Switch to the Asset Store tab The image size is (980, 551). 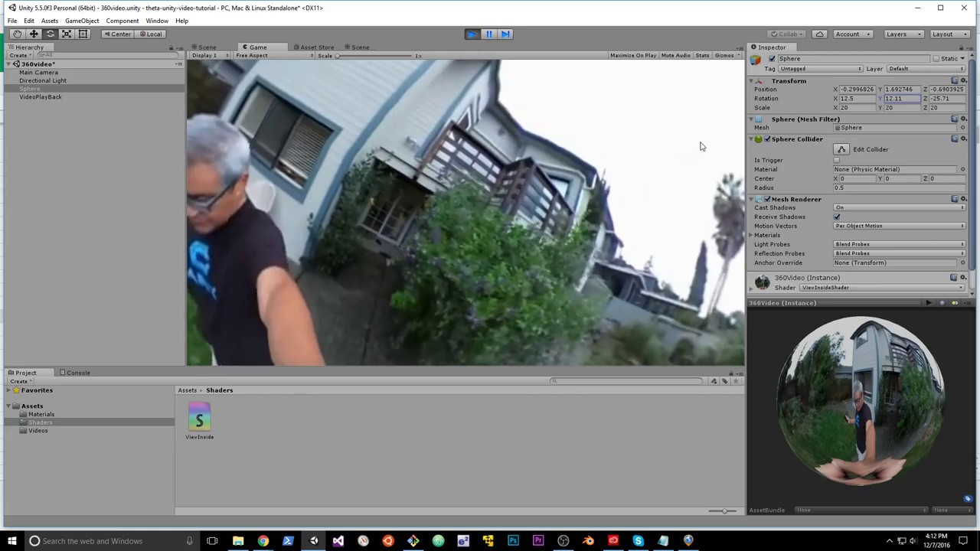coord(315,47)
